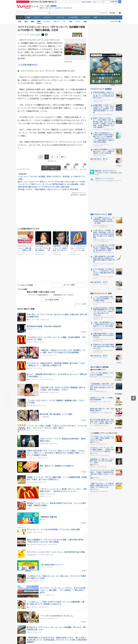Click the blue search button at top right

120,2
